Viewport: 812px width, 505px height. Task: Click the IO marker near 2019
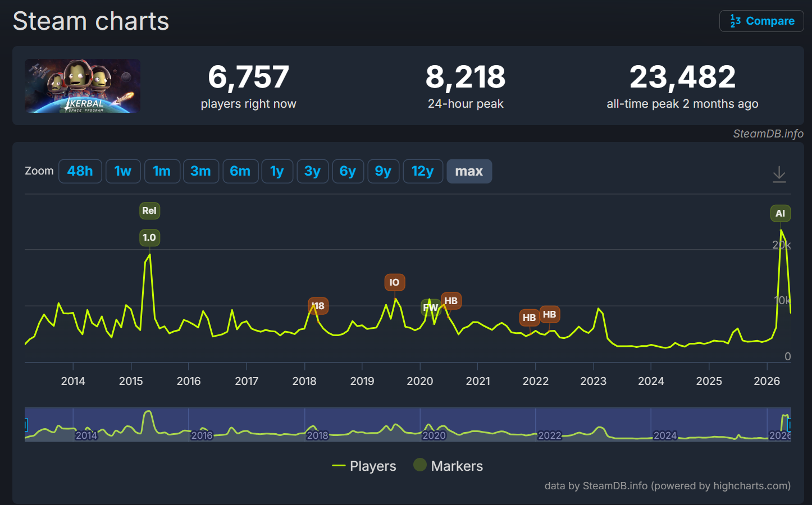coord(395,282)
